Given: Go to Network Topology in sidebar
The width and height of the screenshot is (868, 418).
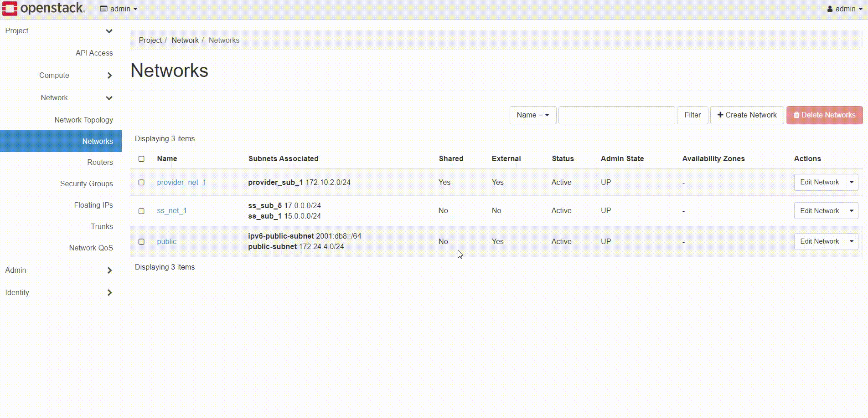Looking at the screenshot, I should 83,120.
